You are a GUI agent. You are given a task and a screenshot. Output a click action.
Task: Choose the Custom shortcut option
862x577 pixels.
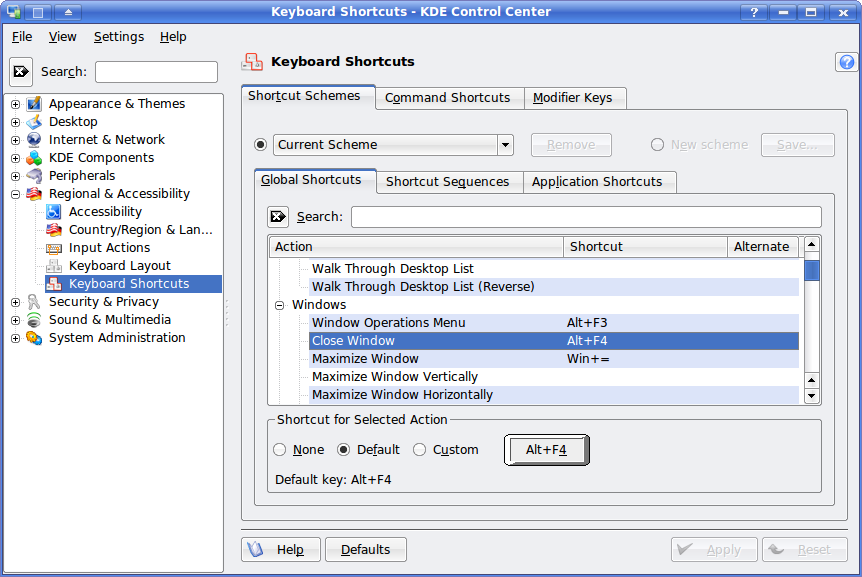point(419,450)
